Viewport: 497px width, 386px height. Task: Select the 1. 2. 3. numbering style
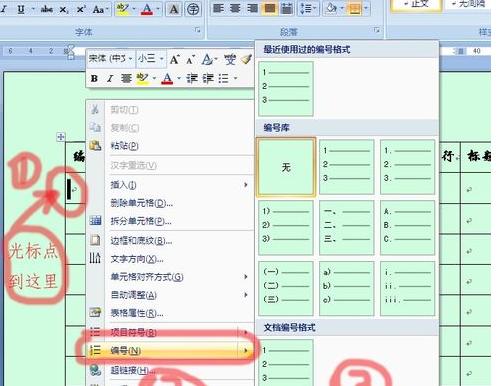click(407, 167)
